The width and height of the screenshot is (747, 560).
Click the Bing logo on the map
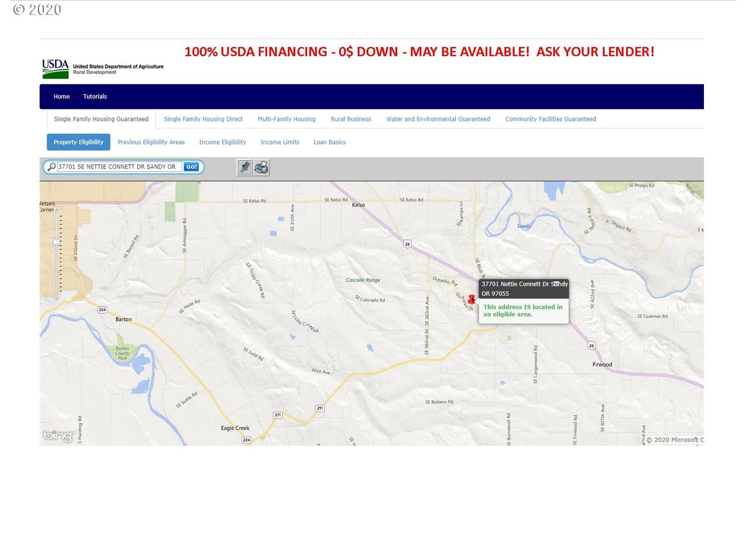click(58, 436)
